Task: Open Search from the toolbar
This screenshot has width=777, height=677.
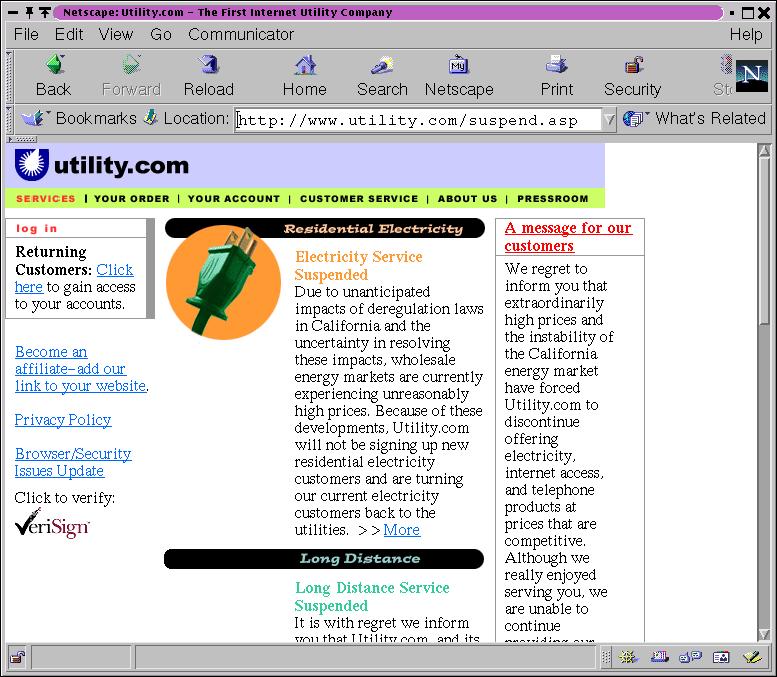Action: pyautogui.click(x=382, y=65)
